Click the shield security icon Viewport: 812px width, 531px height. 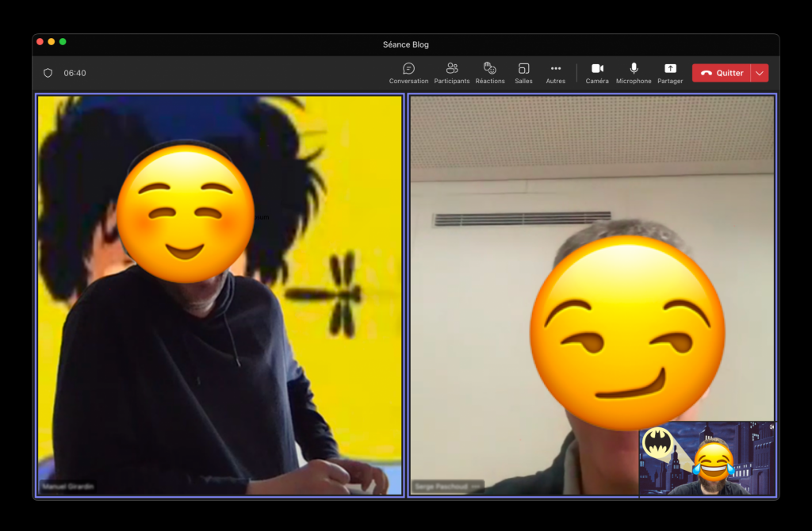coord(48,73)
